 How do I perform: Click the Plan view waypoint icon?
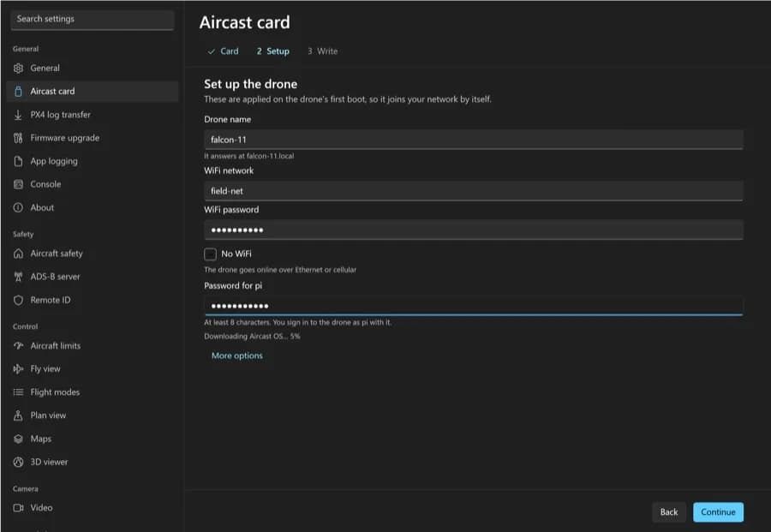click(x=18, y=415)
